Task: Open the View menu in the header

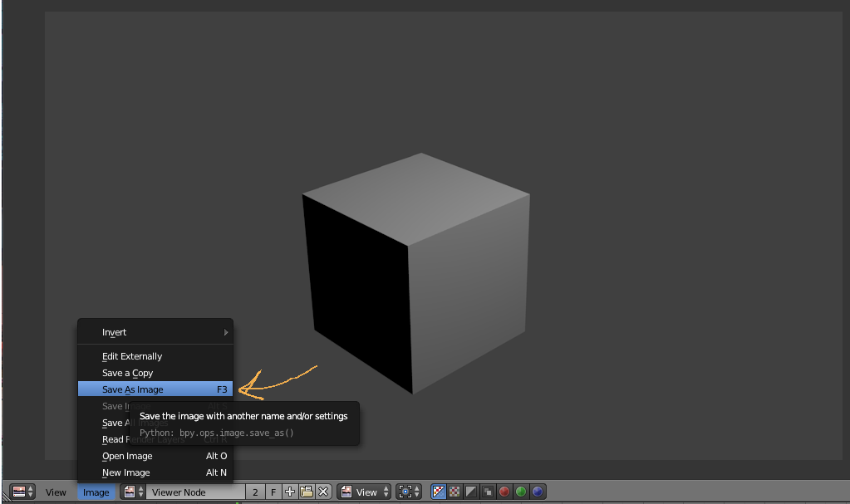Action: click(55, 492)
